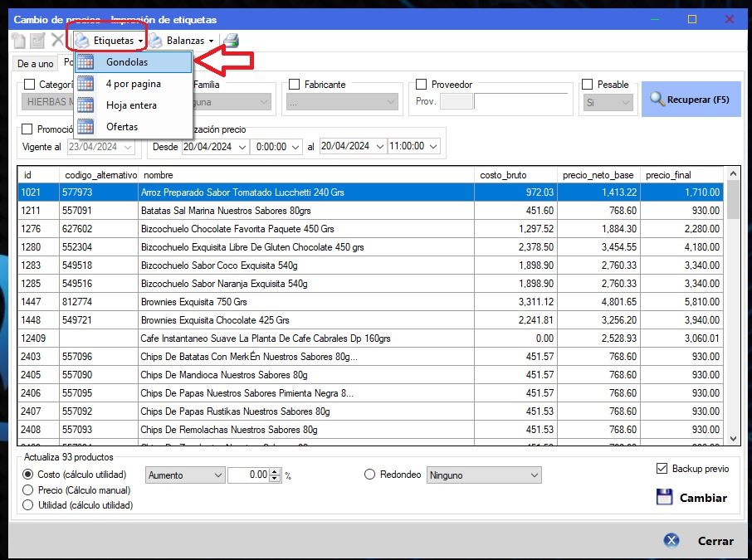Viewport: 752px width, 560px height.
Task: Click the Prov. code input field
Action: click(x=456, y=102)
